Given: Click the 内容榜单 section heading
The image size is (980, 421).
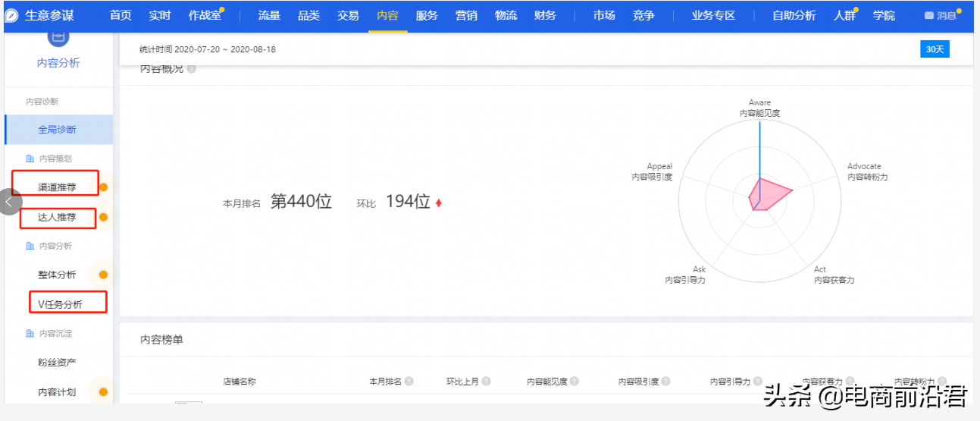Looking at the screenshot, I should click(161, 340).
